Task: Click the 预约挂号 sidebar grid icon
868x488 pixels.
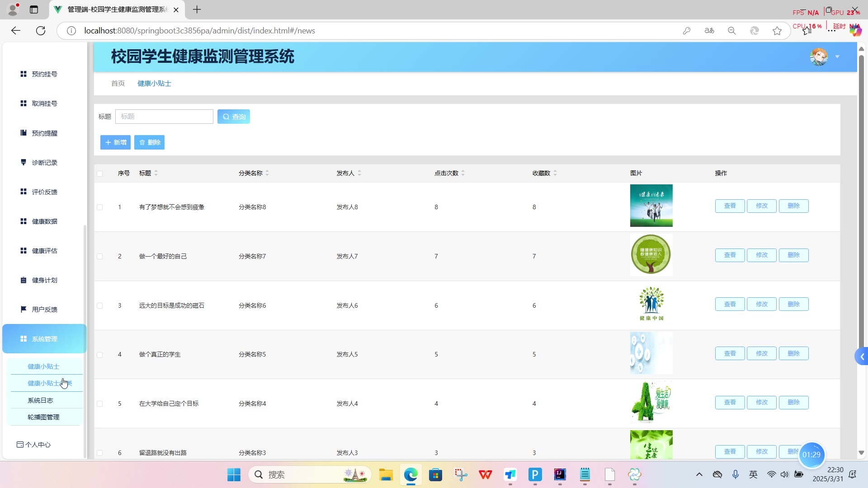Action: point(24,74)
